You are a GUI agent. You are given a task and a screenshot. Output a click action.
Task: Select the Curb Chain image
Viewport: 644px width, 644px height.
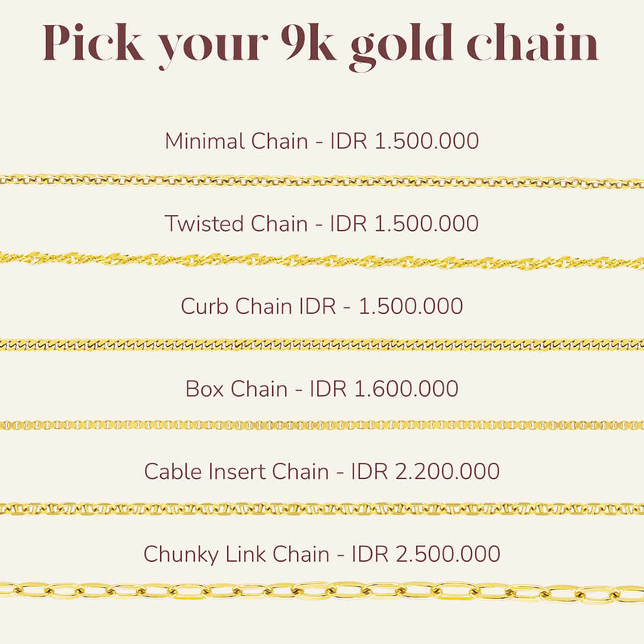322,345
